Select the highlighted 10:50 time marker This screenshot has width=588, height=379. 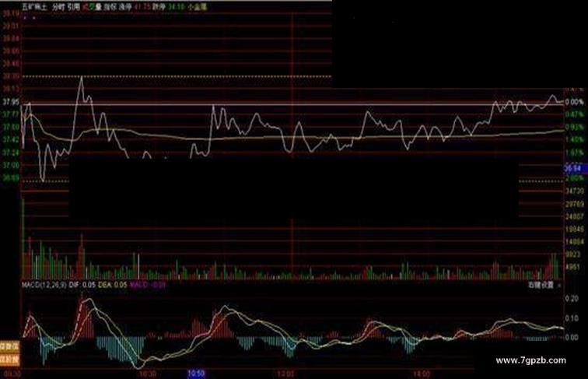[x=196, y=374]
